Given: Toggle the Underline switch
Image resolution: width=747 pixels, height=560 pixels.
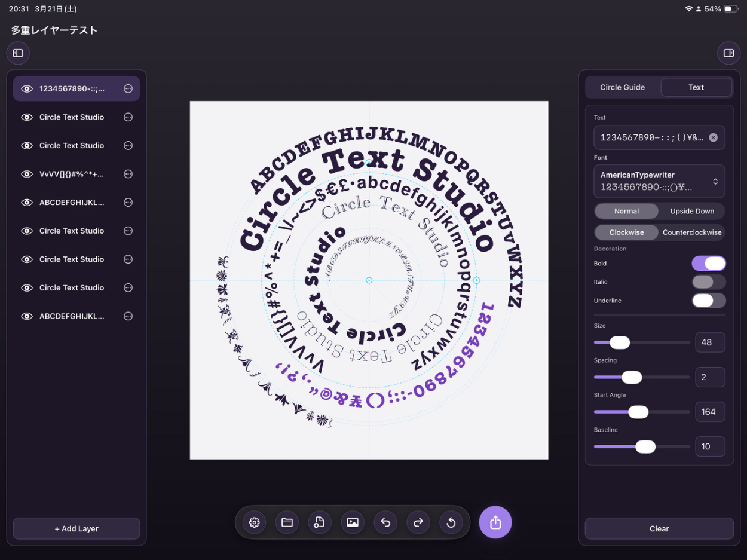Looking at the screenshot, I should point(708,301).
